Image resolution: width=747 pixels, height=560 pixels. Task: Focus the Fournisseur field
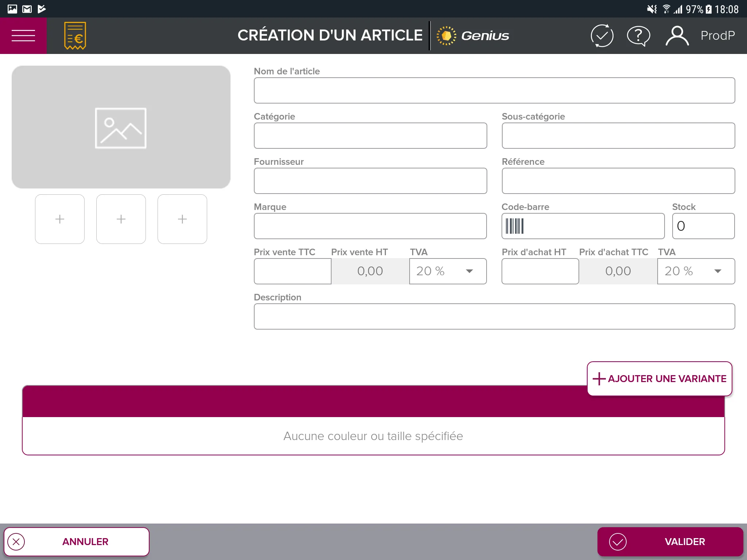[x=370, y=181]
